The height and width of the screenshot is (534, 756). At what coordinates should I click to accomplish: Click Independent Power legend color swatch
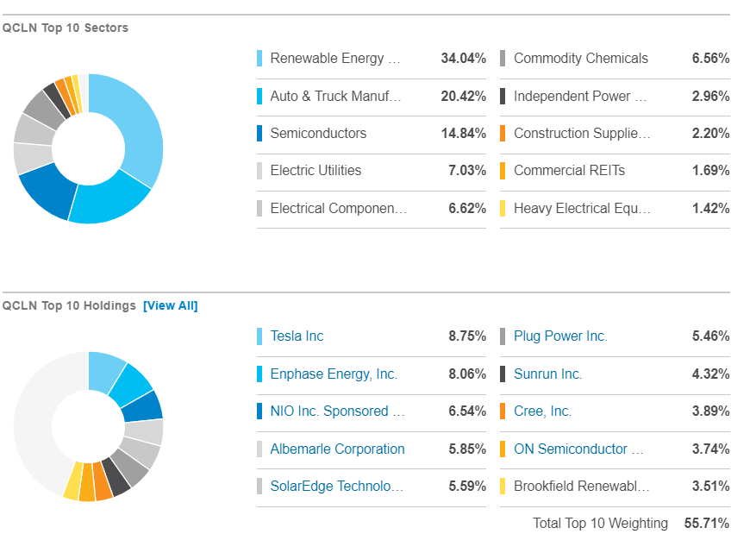(503, 96)
